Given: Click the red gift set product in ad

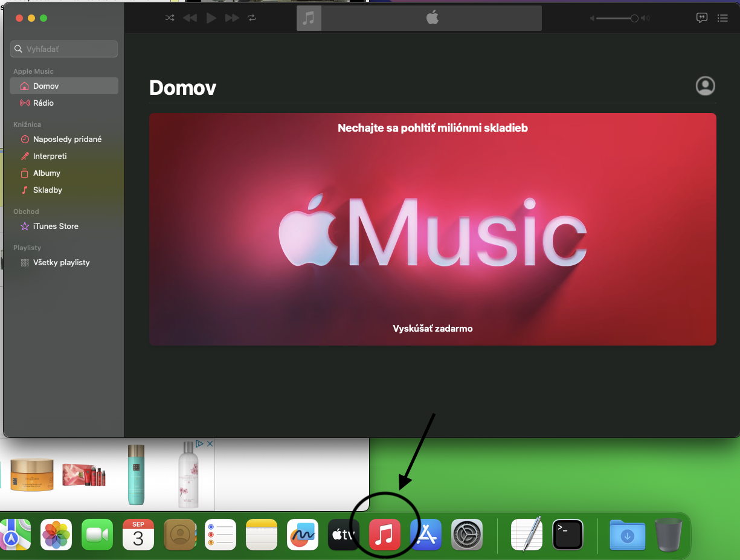Looking at the screenshot, I should [x=84, y=475].
